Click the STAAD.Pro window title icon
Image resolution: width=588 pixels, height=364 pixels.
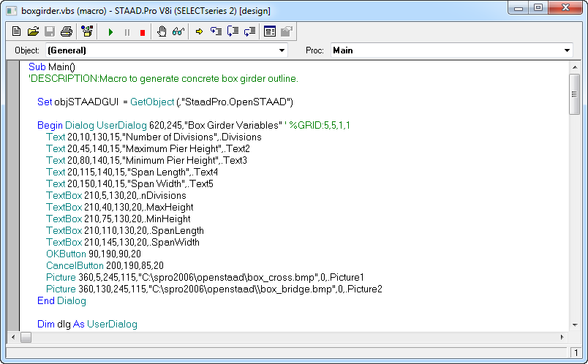tap(12, 11)
